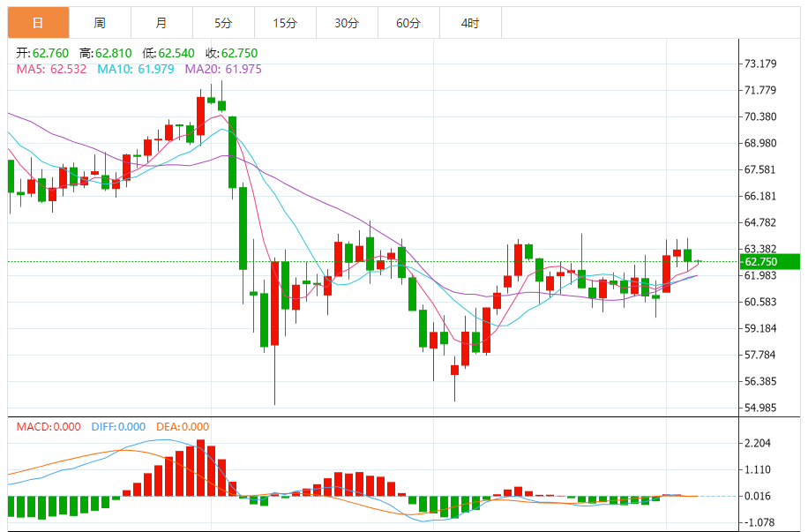Click the 2.204 MACD axis label
808x532 pixels.
758,443
